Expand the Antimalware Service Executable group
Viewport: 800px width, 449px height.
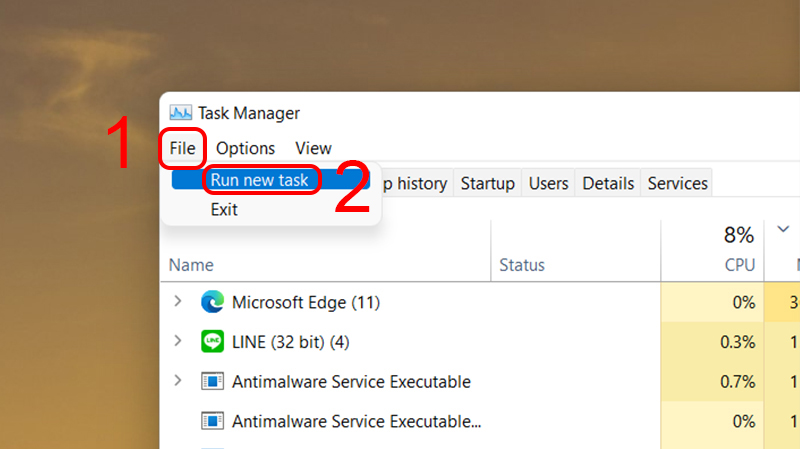coord(178,382)
